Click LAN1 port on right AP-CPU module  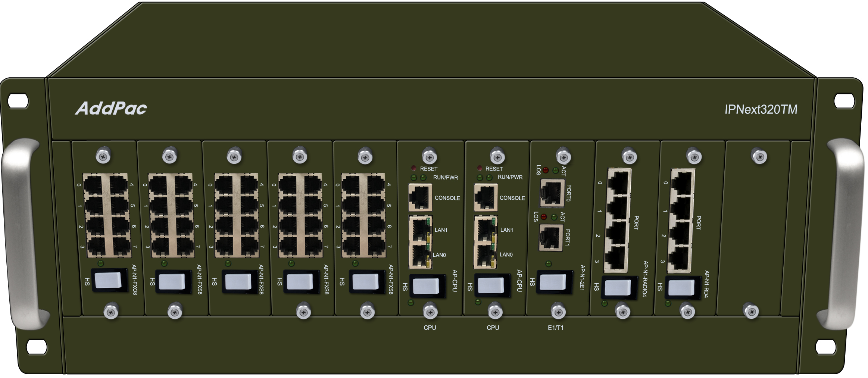[x=485, y=229]
